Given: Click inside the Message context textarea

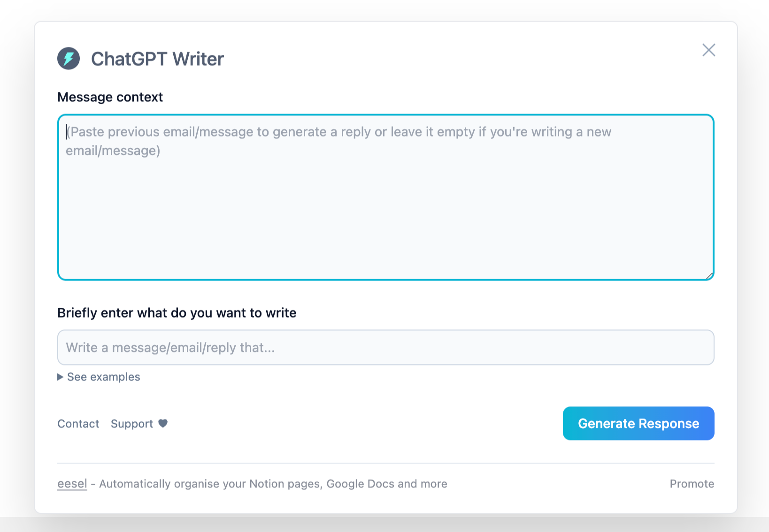Looking at the screenshot, I should coord(385,197).
